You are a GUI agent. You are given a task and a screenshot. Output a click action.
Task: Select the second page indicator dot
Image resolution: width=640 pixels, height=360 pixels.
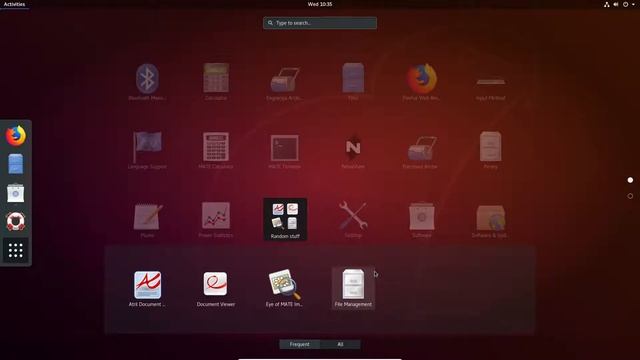pyautogui.click(x=630, y=196)
